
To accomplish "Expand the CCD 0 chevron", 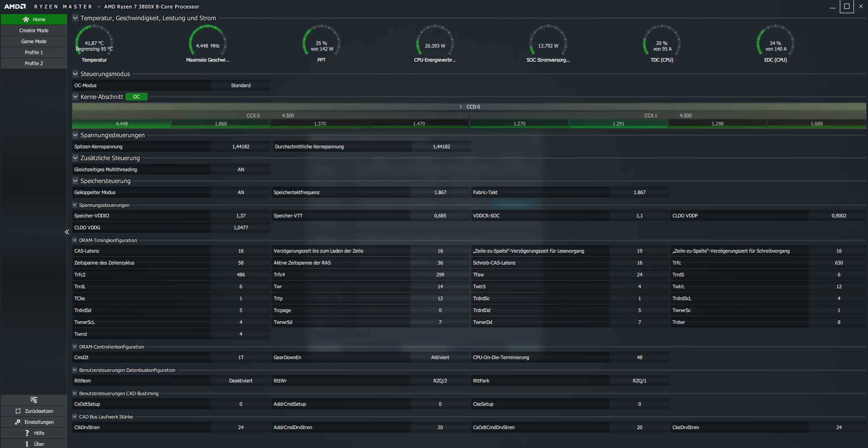I will click(x=461, y=107).
